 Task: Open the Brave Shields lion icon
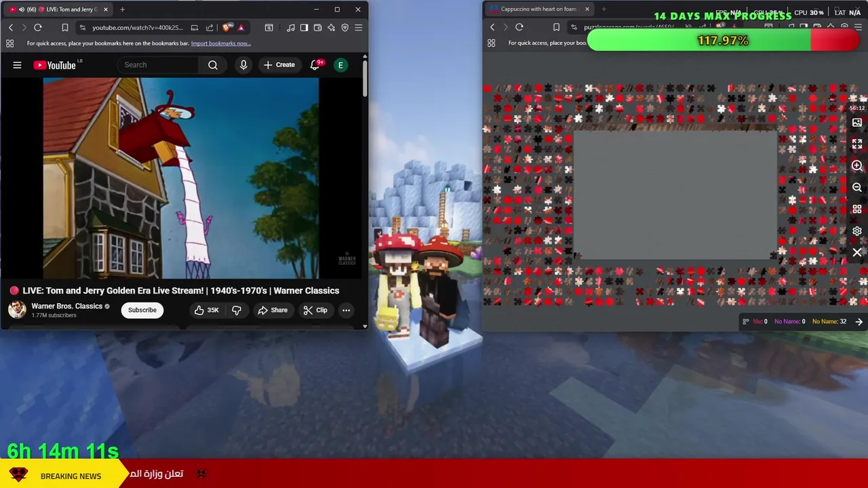(x=226, y=27)
